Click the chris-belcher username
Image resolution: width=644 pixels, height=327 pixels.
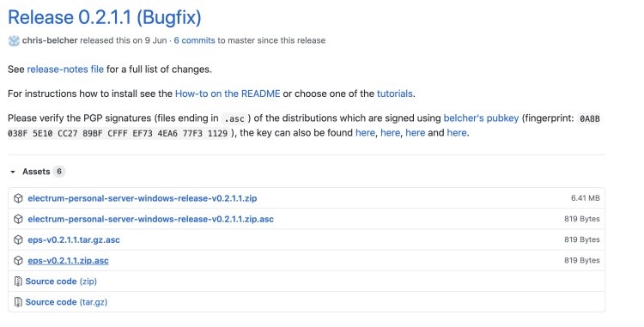point(50,40)
